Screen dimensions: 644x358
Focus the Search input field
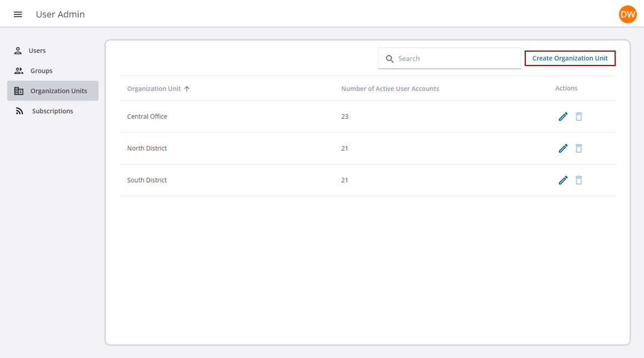coord(455,58)
